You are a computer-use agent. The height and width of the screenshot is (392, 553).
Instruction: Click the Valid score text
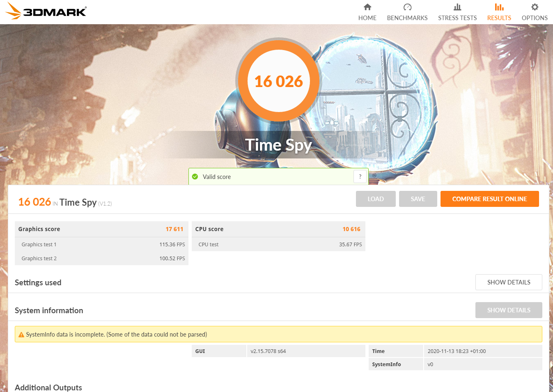[x=217, y=177]
